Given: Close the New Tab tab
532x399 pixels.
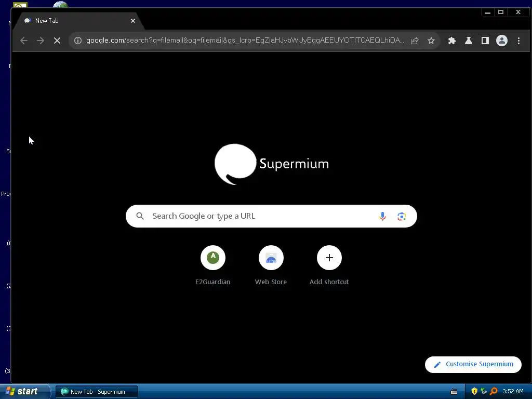Looking at the screenshot, I should pos(133,21).
